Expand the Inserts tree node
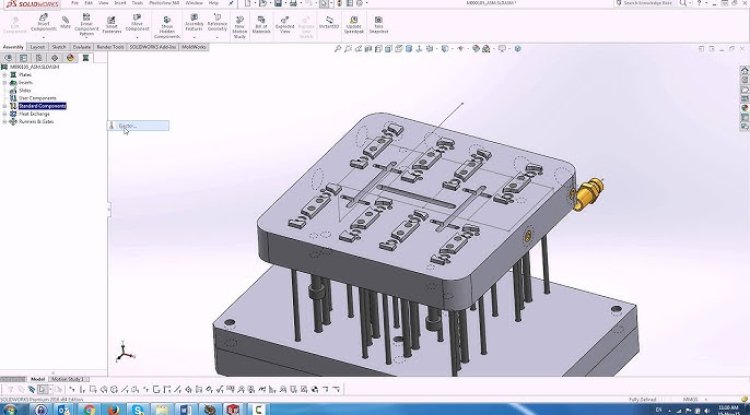 5,83
